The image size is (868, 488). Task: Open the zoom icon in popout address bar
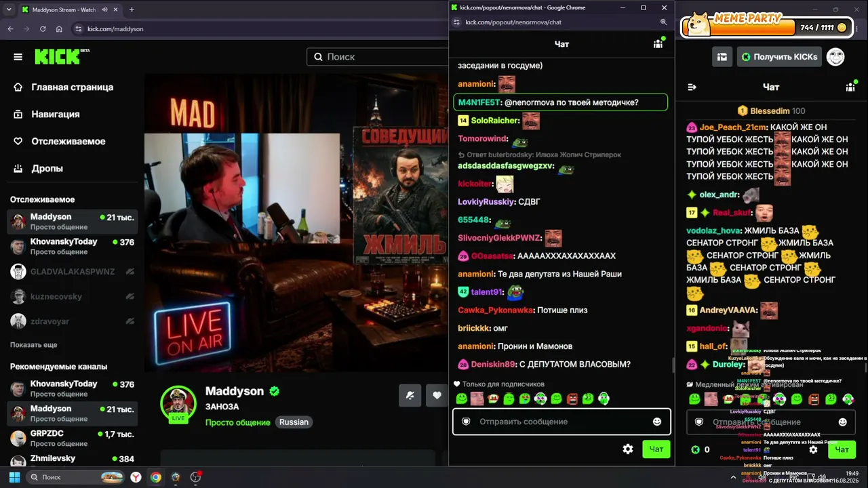tap(664, 22)
